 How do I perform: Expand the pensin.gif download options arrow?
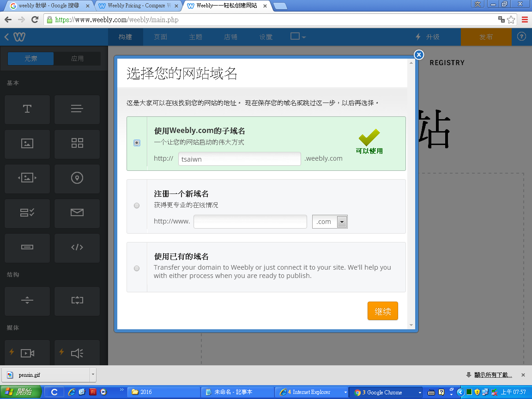point(93,375)
